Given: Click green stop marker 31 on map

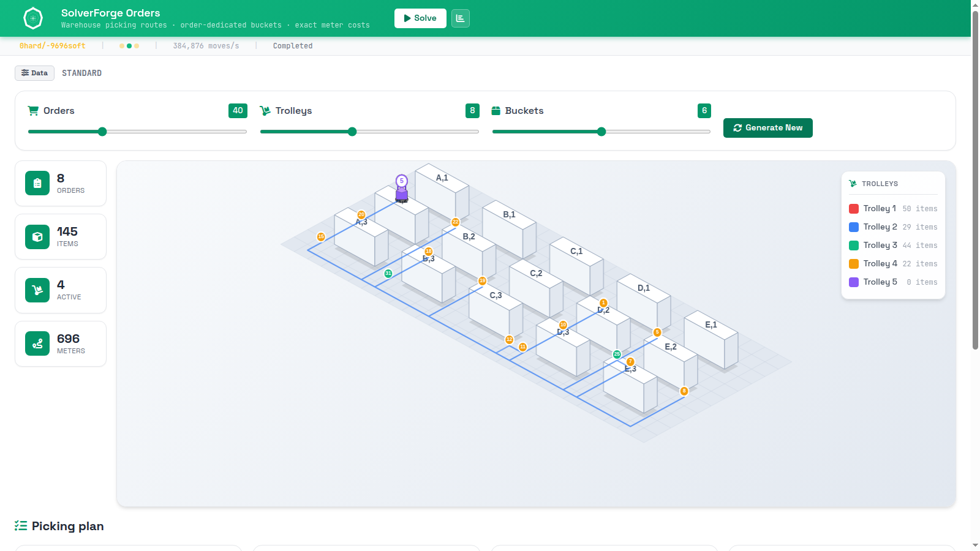Looking at the screenshot, I should tap(388, 274).
